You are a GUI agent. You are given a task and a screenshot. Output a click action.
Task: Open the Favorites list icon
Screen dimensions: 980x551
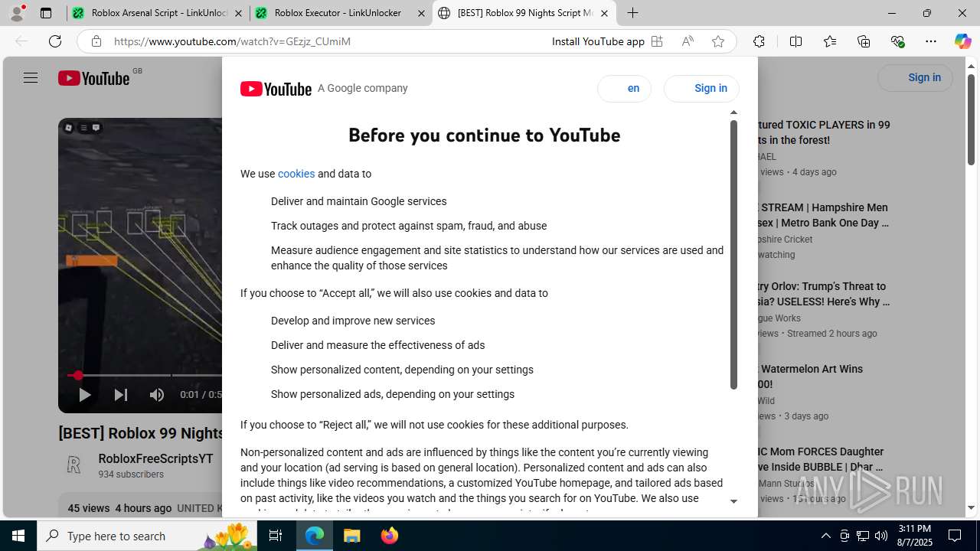coord(830,41)
